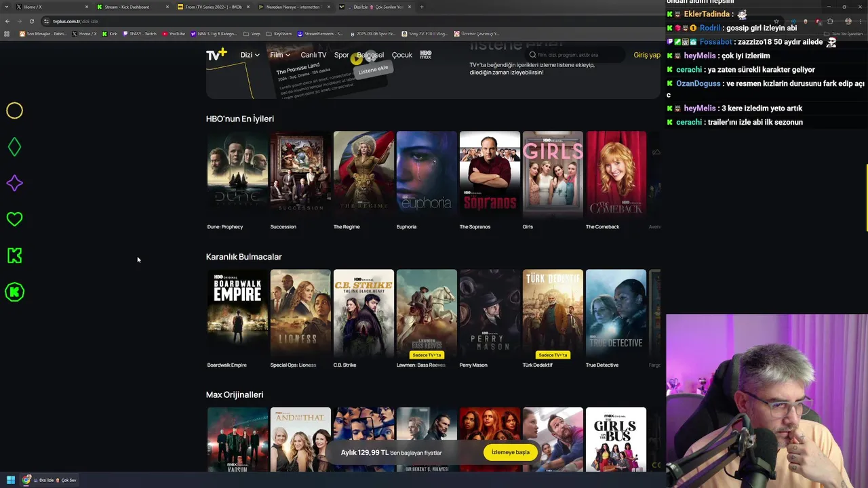Screen dimensions: 868x488
Task: Open the Kick bookmark in the bookmarks bar
Action: click(110, 33)
